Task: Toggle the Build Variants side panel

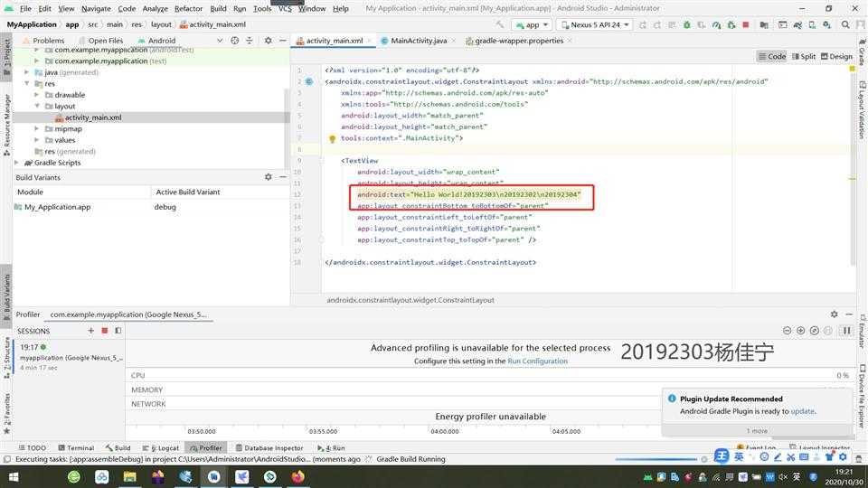Action: point(6,297)
